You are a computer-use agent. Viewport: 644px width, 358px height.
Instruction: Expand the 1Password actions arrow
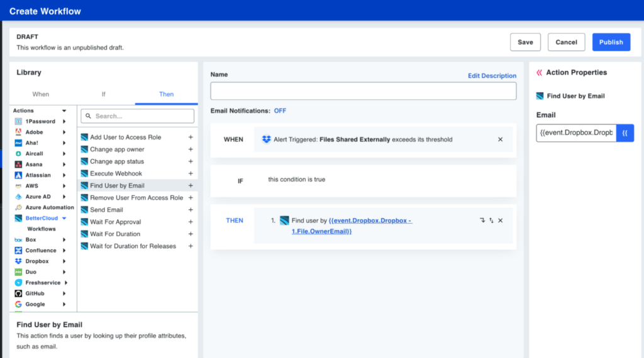tap(64, 121)
